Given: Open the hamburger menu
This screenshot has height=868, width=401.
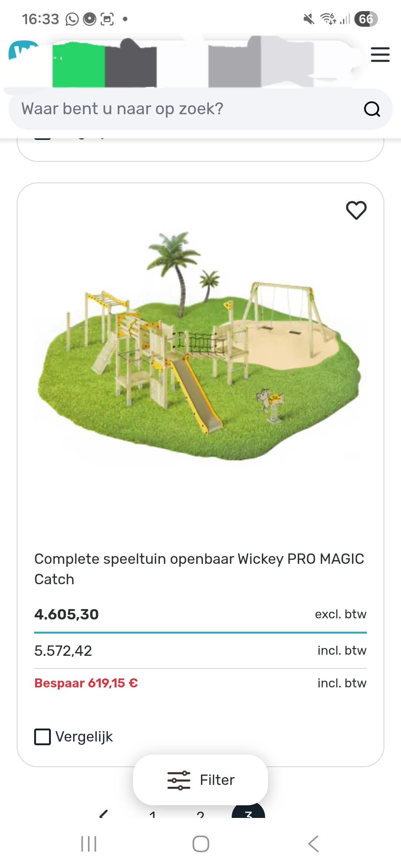Looking at the screenshot, I should coord(380,55).
